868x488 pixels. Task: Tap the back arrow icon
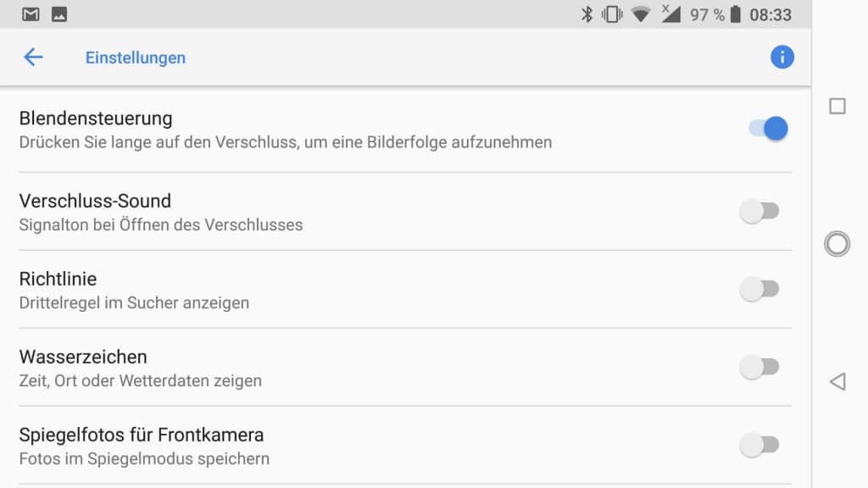pyautogui.click(x=33, y=58)
